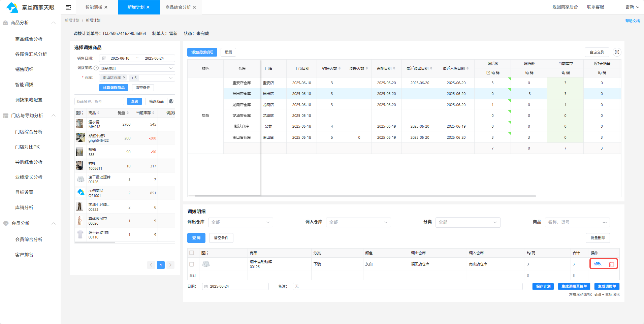The height and width of the screenshot is (324, 644).
Task: Sort the 商品 column in product list
Action: pos(98,113)
